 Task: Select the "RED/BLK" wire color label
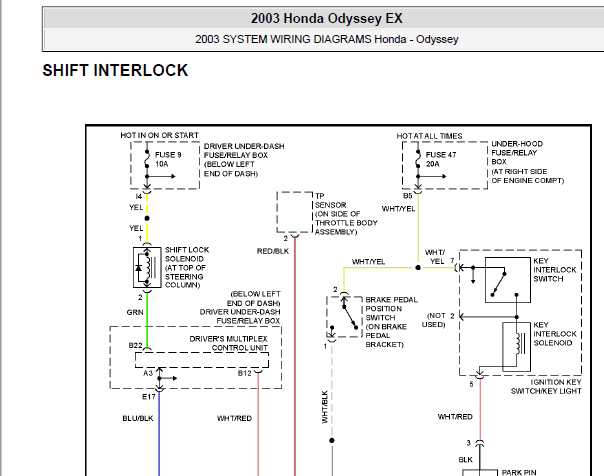coord(273,251)
